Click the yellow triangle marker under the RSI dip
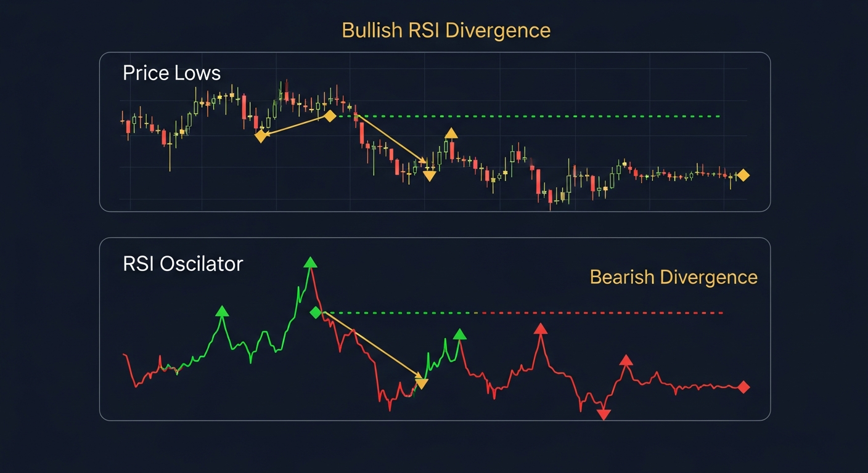868x473 pixels. (x=422, y=382)
